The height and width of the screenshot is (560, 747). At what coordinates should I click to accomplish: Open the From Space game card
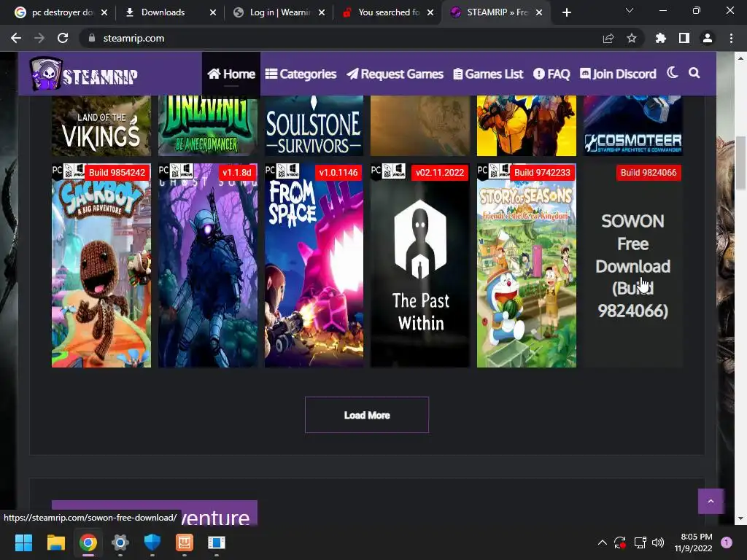(314, 265)
